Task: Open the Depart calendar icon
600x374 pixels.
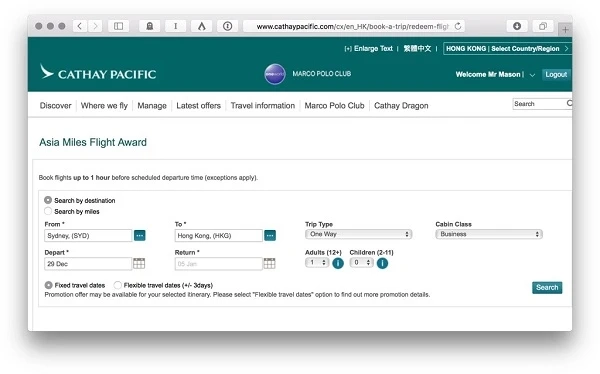Action: click(x=139, y=263)
